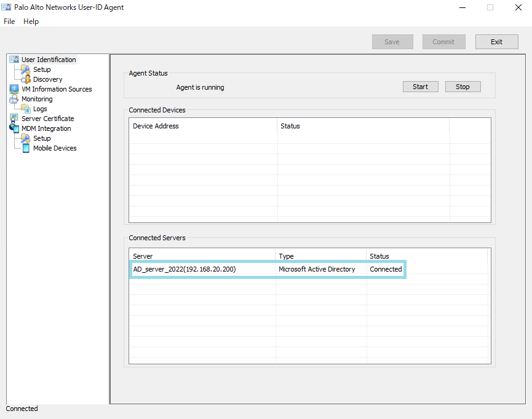
Task: Click the VM Information Sources monitor icon
Action: 14,89
